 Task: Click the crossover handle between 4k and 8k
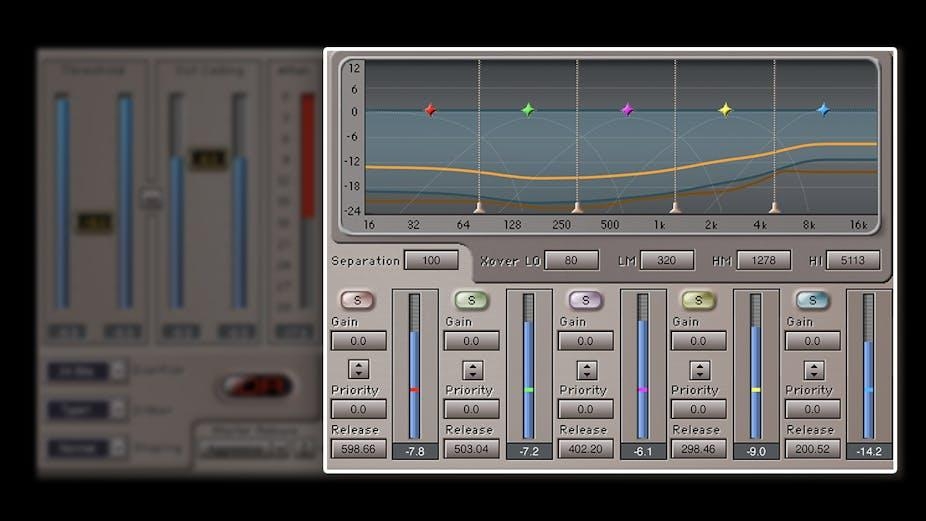[774, 207]
